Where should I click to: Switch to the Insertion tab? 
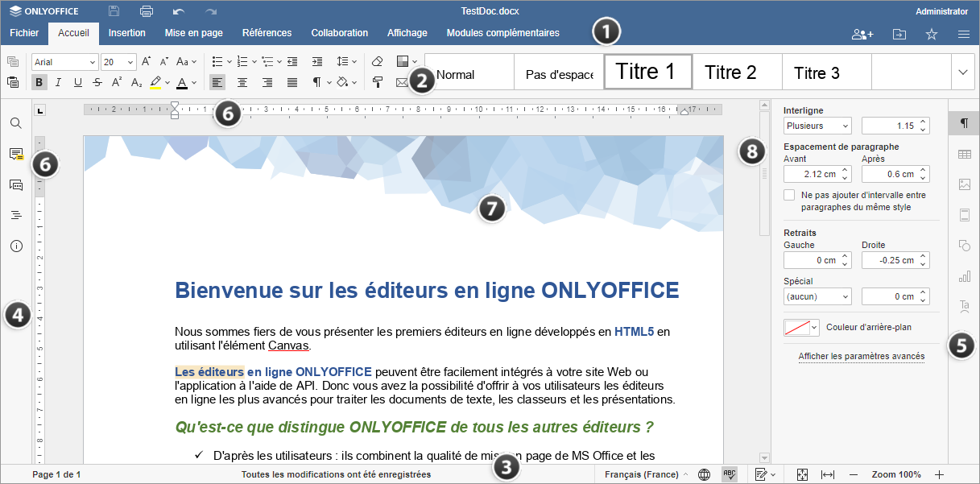[x=127, y=33]
